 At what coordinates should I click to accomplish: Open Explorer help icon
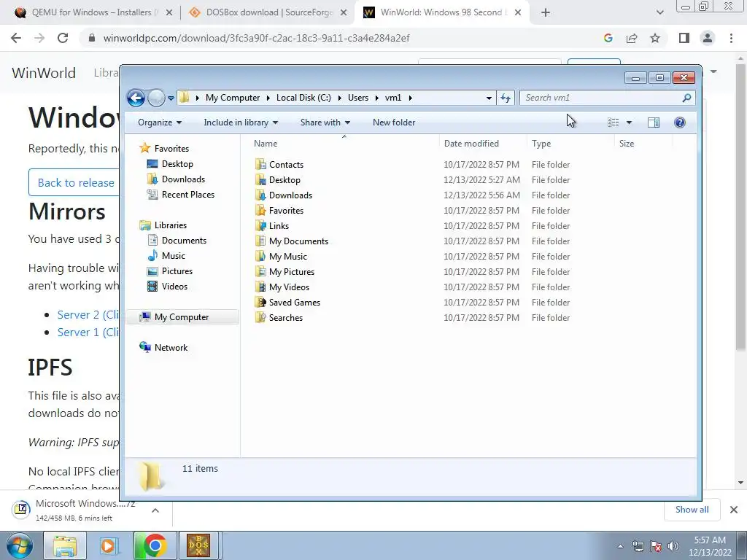tap(679, 122)
